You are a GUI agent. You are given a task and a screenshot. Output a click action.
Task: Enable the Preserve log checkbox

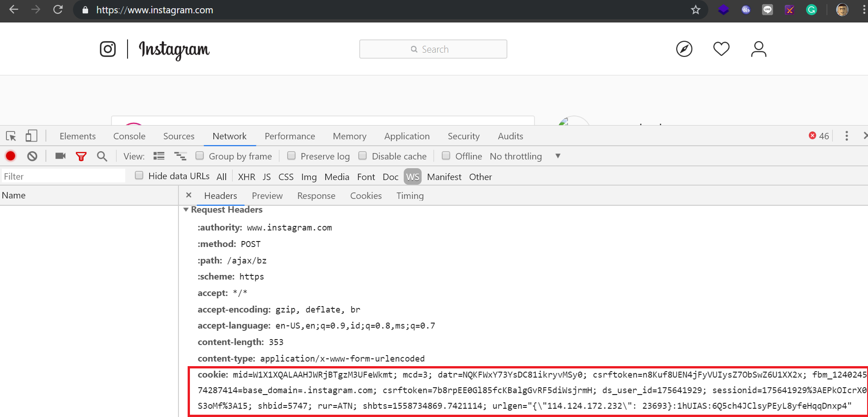[x=291, y=156]
